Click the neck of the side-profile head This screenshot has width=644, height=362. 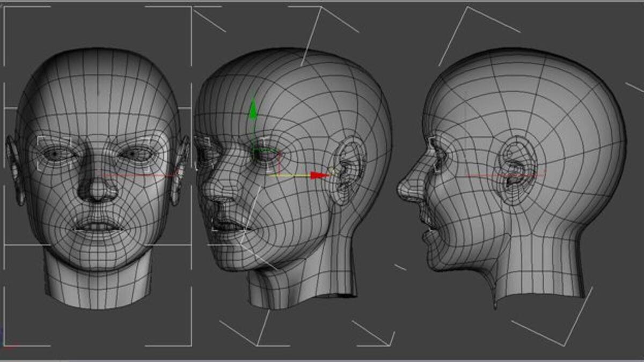pos(537,274)
